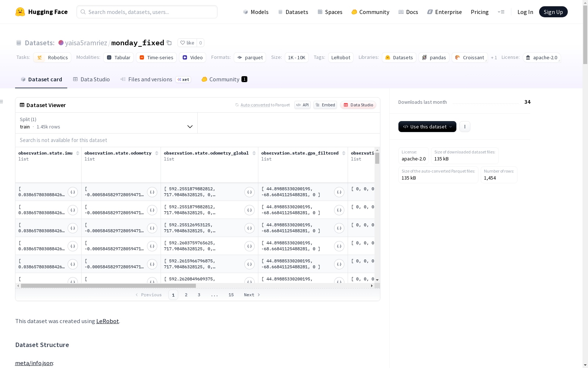Focus the search models input field
588x368 pixels.
[x=147, y=12]
